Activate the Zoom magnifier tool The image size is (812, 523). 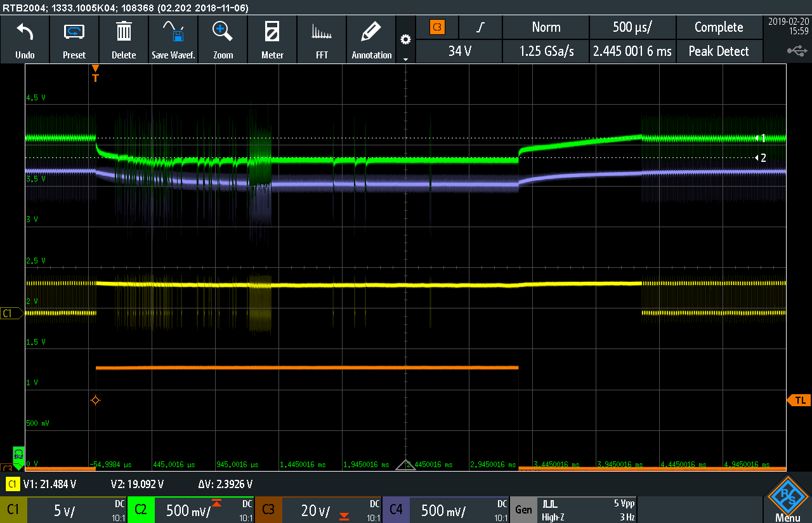pos(223,30)
